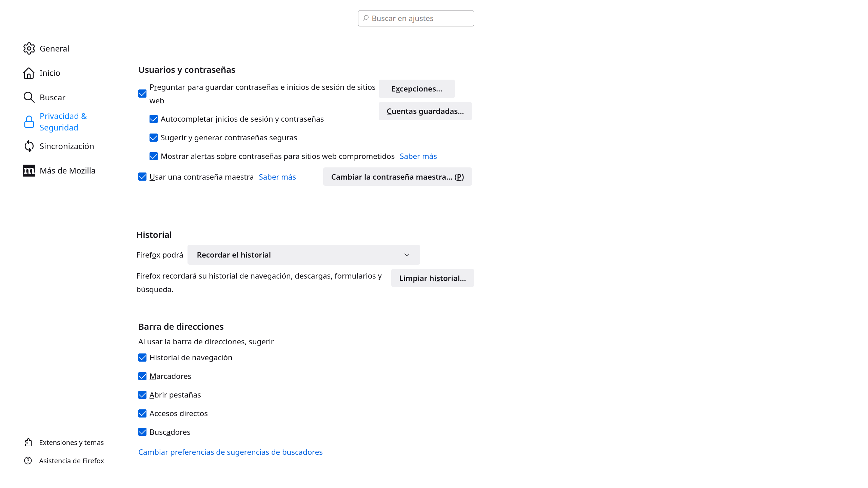Click the Asistencia de Firefox help icon

(28, 461)
